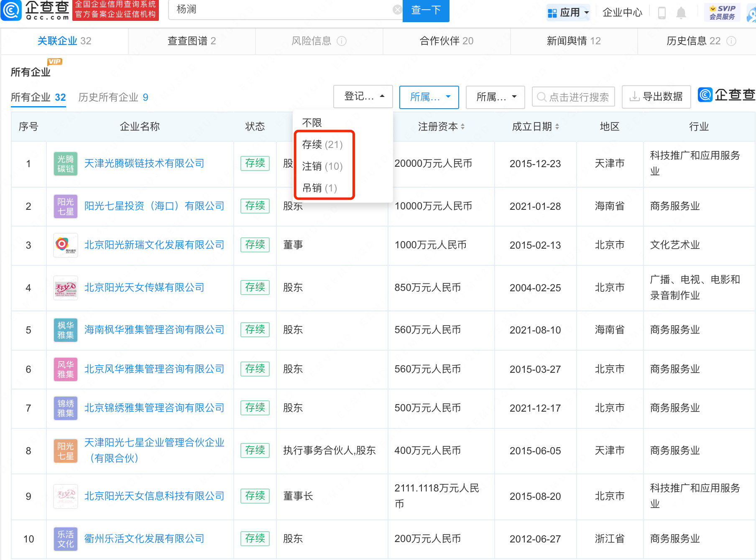This screenshot has width=756, height=560.
Task: Click the 风华雅集 pink company logo
Action: point(66,369)
